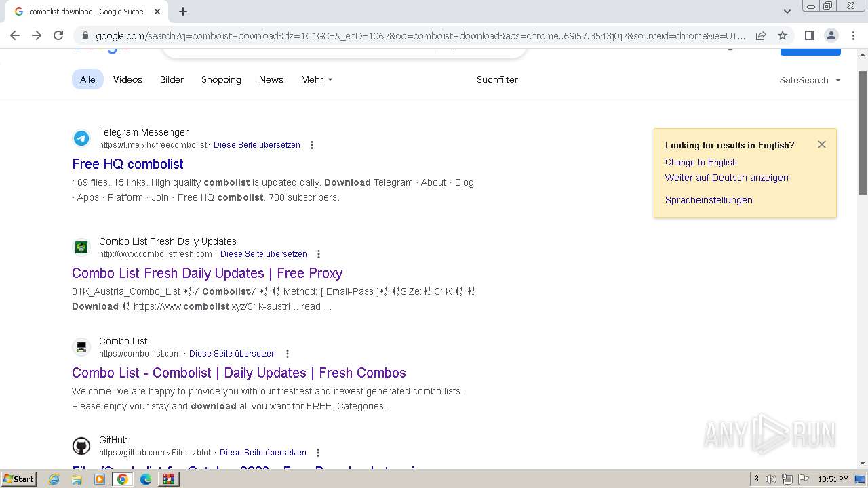
Task: Switch to the Shopping tab
Action: click(x=221, y=79)
